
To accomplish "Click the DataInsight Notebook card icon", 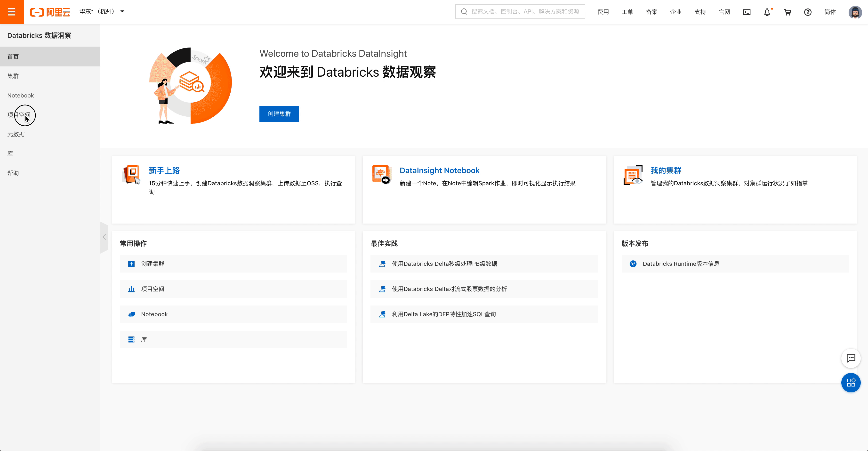I will pos(382,175).
